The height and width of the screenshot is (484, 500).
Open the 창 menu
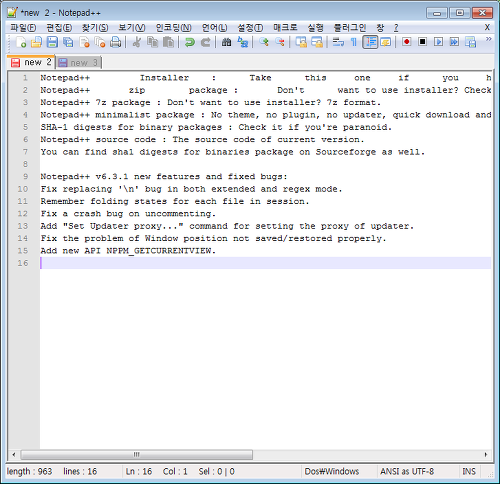380,28
